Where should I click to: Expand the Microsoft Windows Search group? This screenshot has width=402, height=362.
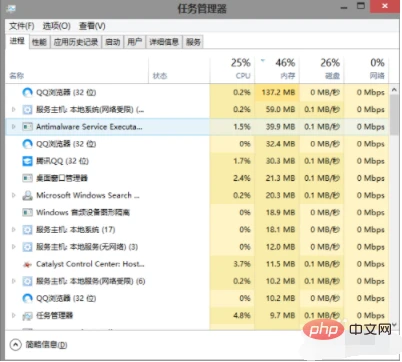[14, 195]
